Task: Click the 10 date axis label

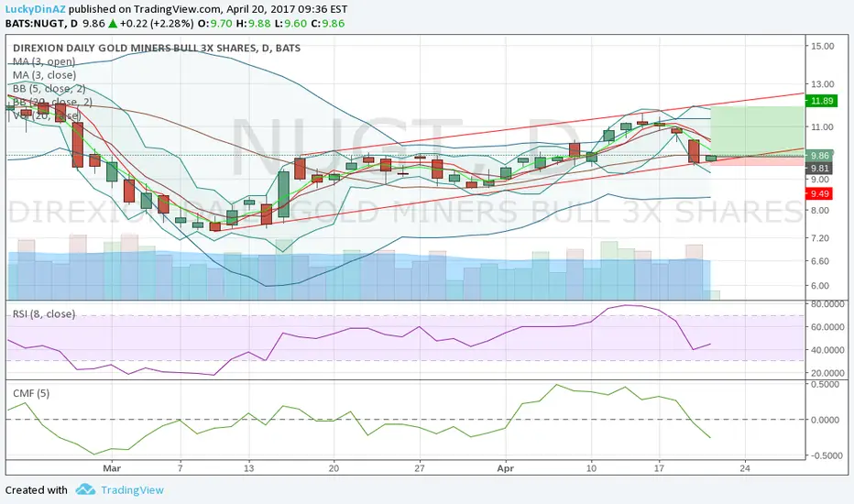Action: [x=591, y=468]
